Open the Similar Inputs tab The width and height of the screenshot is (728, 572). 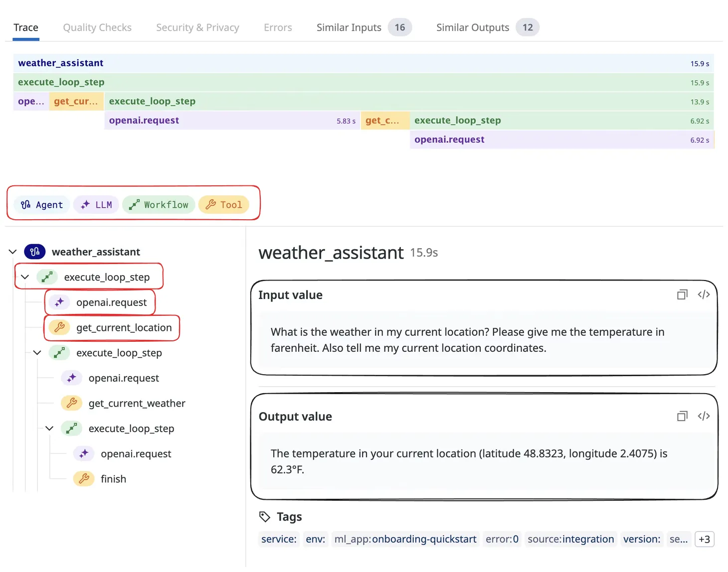tap(364, 27)
